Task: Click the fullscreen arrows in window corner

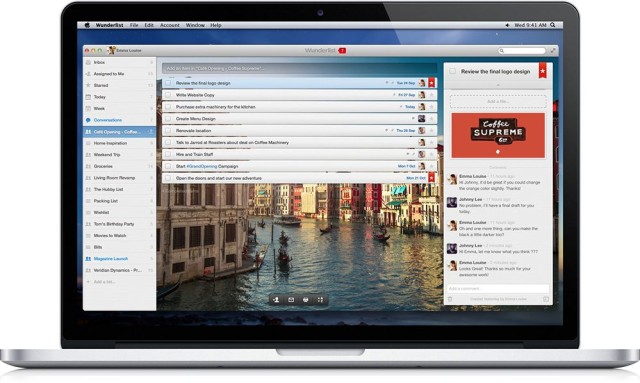Action: (x=553, y=51)
